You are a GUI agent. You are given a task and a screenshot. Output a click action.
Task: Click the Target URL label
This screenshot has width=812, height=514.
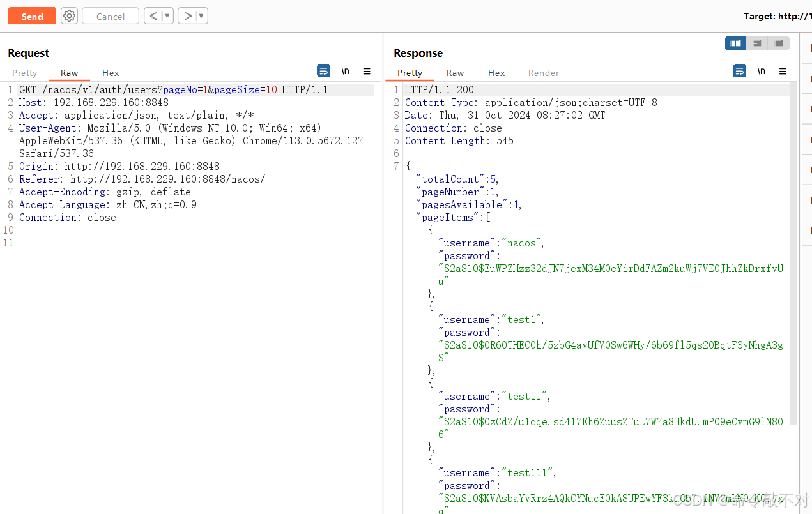778,17
